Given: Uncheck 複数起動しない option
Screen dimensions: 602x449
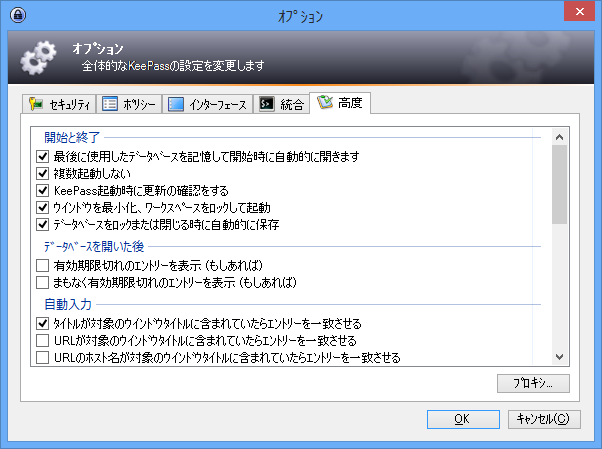Looking at the screenshot, I should click(42, 174).
